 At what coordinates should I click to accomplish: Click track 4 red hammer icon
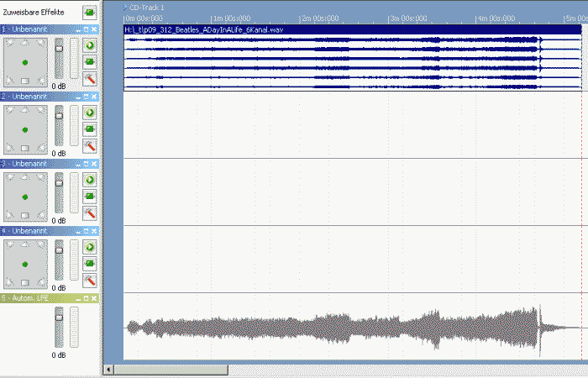point(89,280)
